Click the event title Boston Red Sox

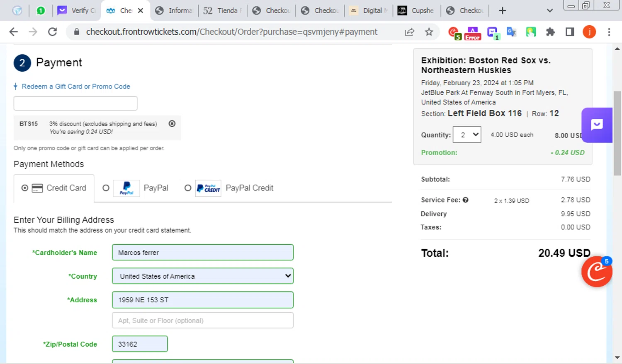pos(486,65)
